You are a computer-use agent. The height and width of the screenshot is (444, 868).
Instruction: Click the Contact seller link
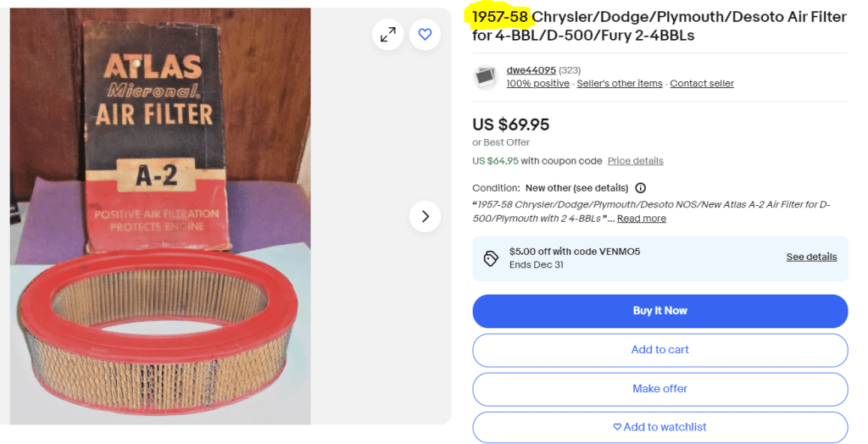[702, 84]
